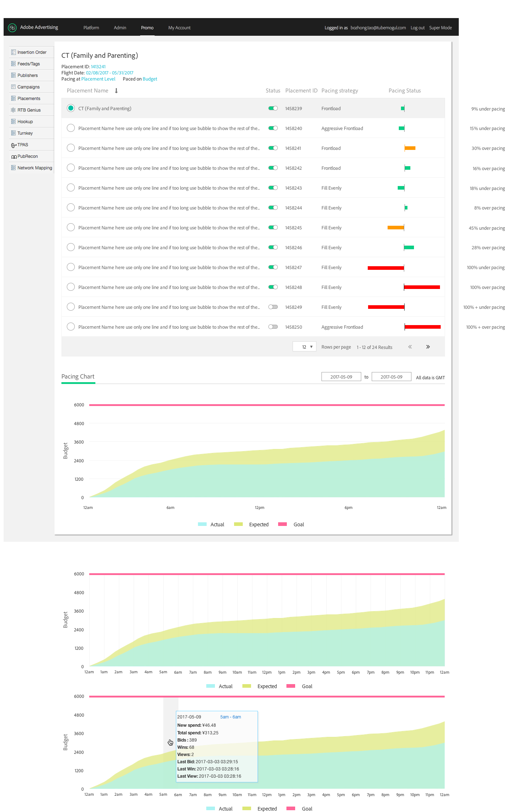Viewport: 505px width, 812px height.
Task: Toggle status switch for placement 1458239
Action: click(273, 108)
